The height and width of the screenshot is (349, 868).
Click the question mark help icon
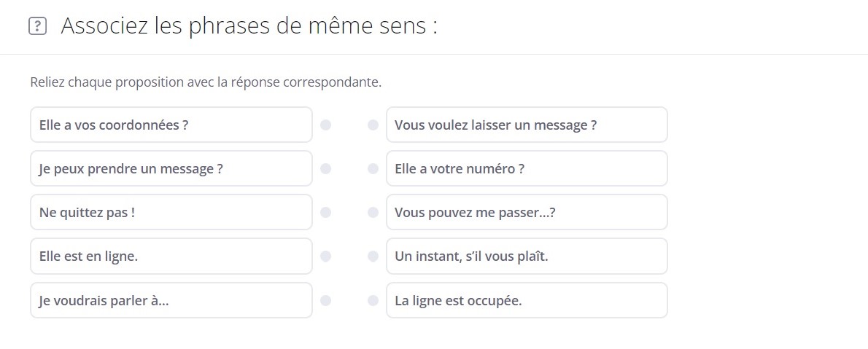(x=37, y=27)
